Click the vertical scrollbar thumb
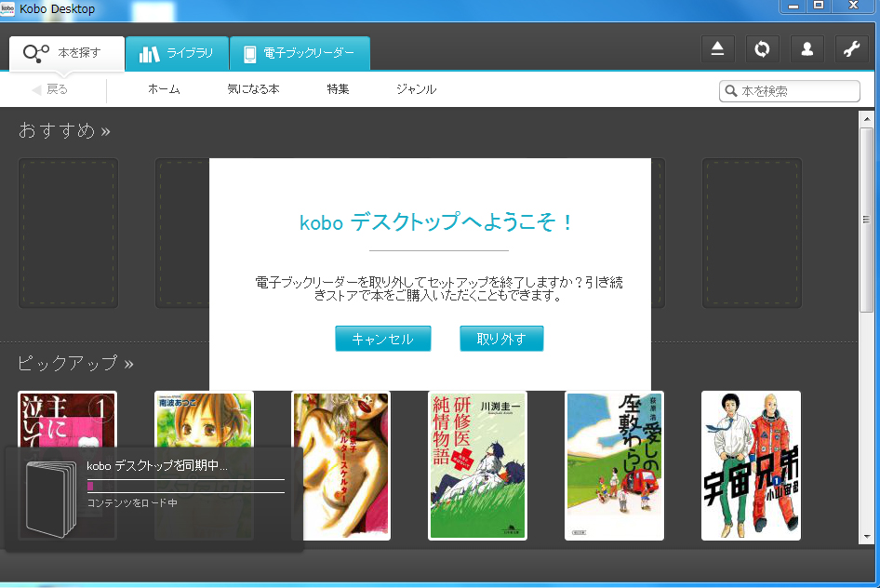The image size is (880, 588). tap(867, 220)
